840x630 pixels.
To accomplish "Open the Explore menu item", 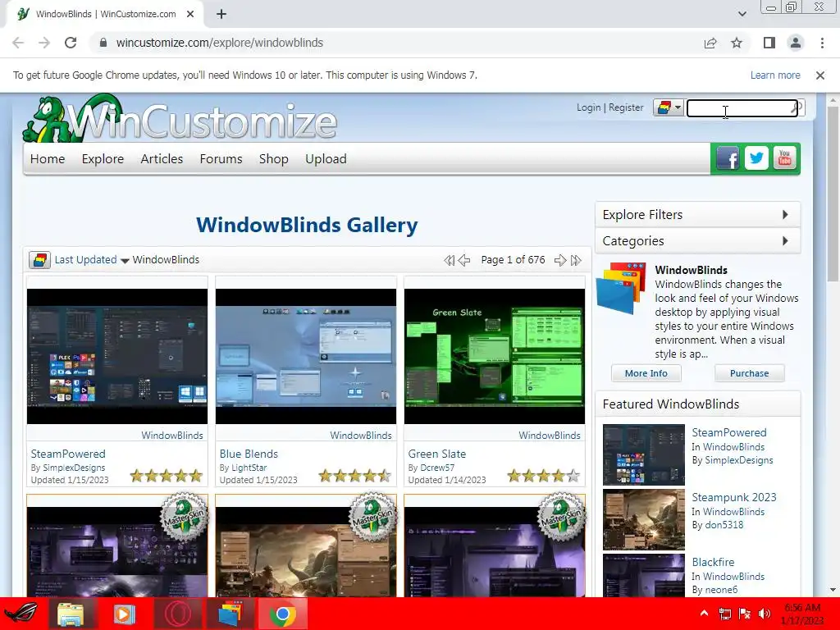I will point(103,159).
